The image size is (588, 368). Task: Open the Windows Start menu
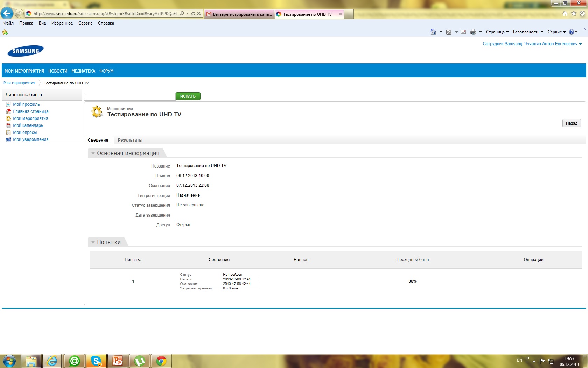9,361
